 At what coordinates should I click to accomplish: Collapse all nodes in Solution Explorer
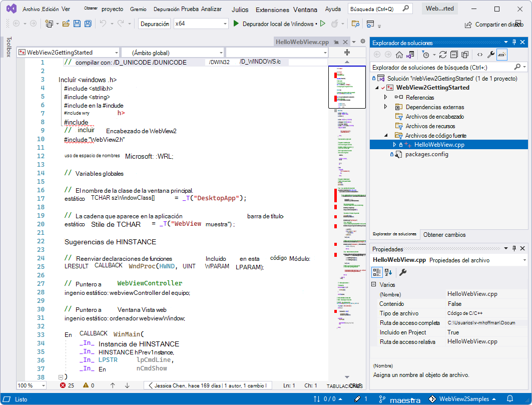[x=453, y=55]
